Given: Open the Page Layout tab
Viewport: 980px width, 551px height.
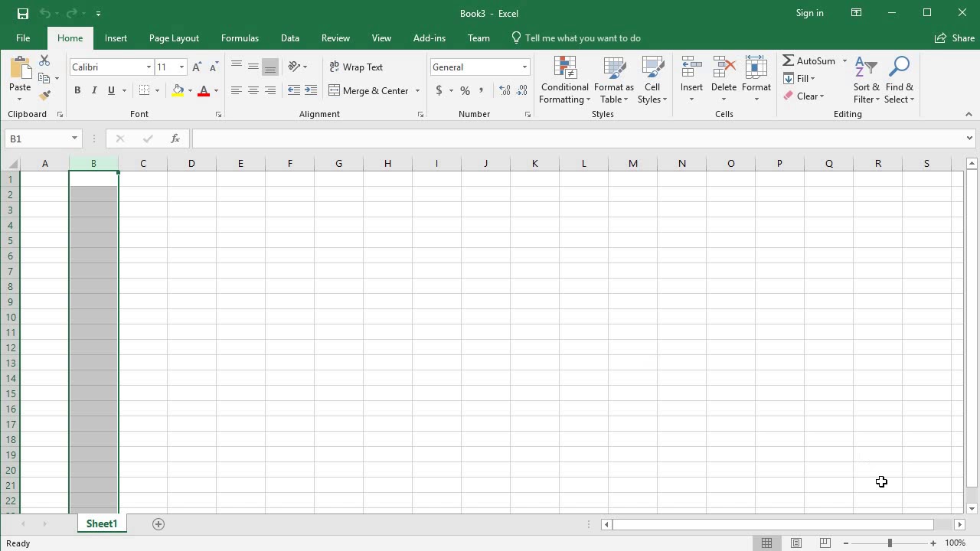Looking at the screenshot, I should [x=174, y=38].
